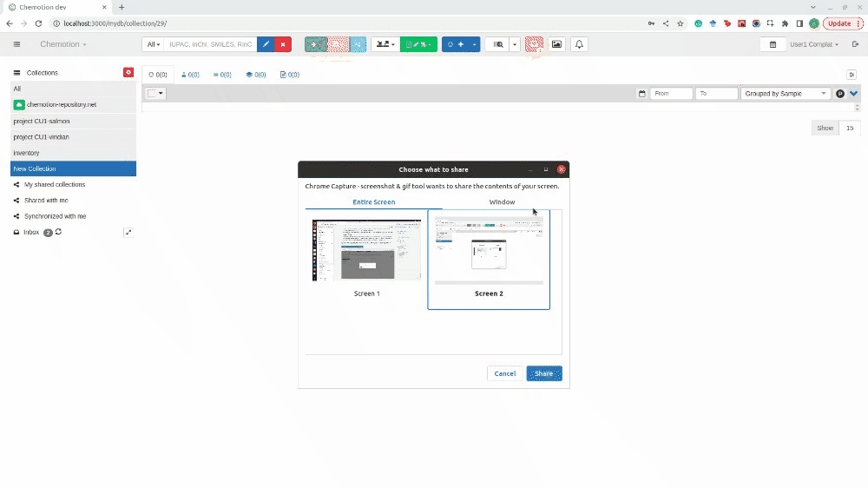
Task: Open the notifications bell icon
Action: (x=579, y=44)
